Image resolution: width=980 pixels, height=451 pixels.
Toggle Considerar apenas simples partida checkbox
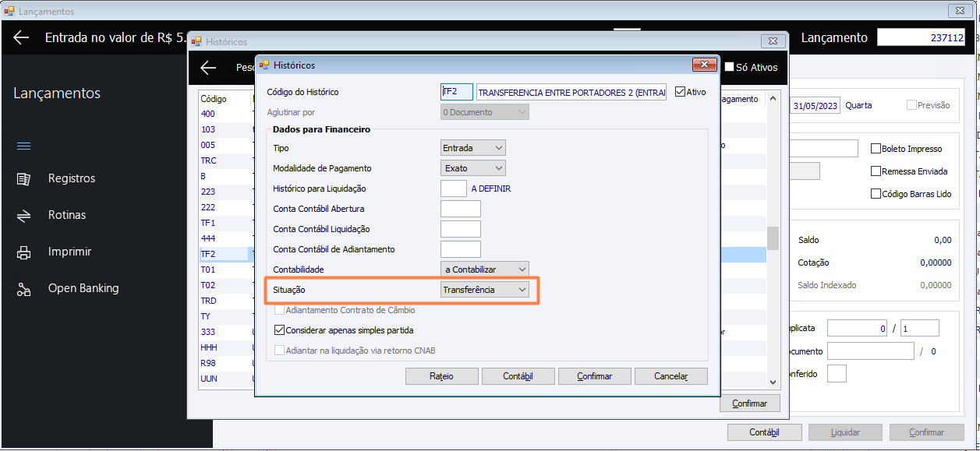pos(279,330)
